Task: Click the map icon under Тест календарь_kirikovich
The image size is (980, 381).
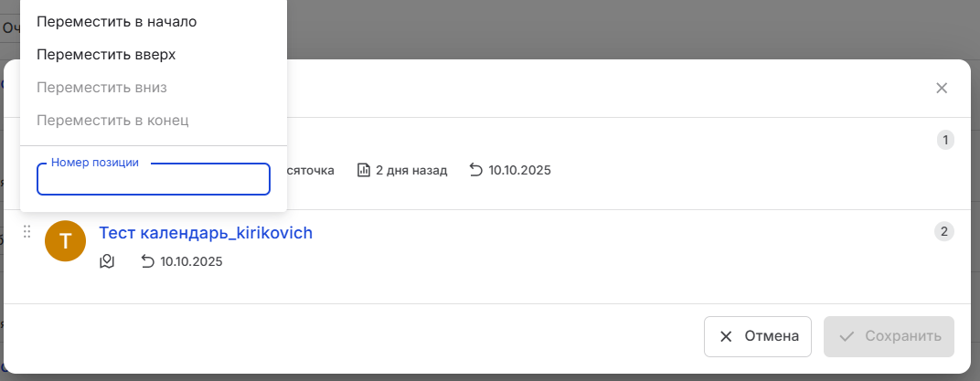Action: click(x=107, y=262)
